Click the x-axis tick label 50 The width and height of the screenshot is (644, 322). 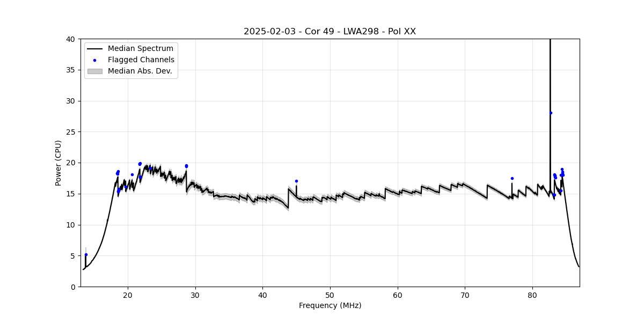pos(330,295)
